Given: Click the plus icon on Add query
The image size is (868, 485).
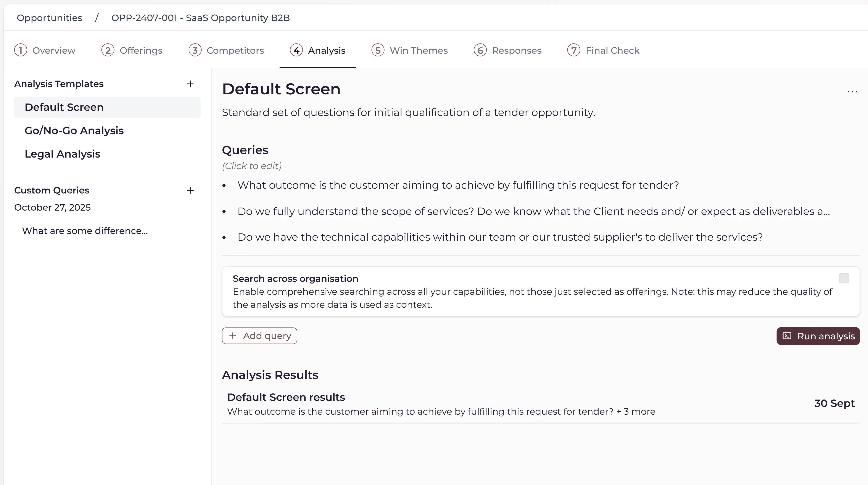Looking at the screenshot, I should tap(232, 336).
